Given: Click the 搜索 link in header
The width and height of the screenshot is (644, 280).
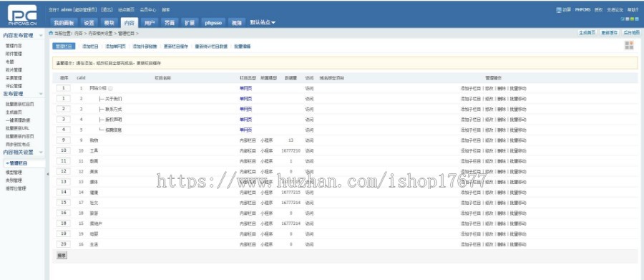Looking at the screenshot, I should pyautogui.click(x=165, y=9).
